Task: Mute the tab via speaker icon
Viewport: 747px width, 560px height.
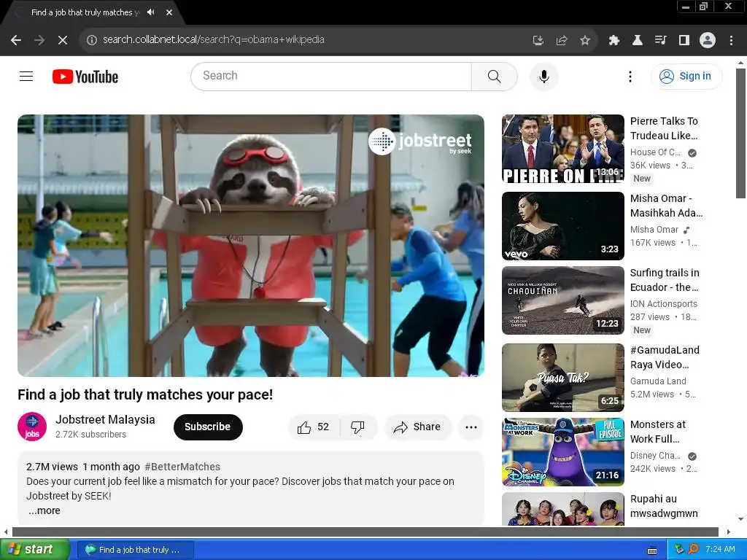Action: [x=151, y=12]
